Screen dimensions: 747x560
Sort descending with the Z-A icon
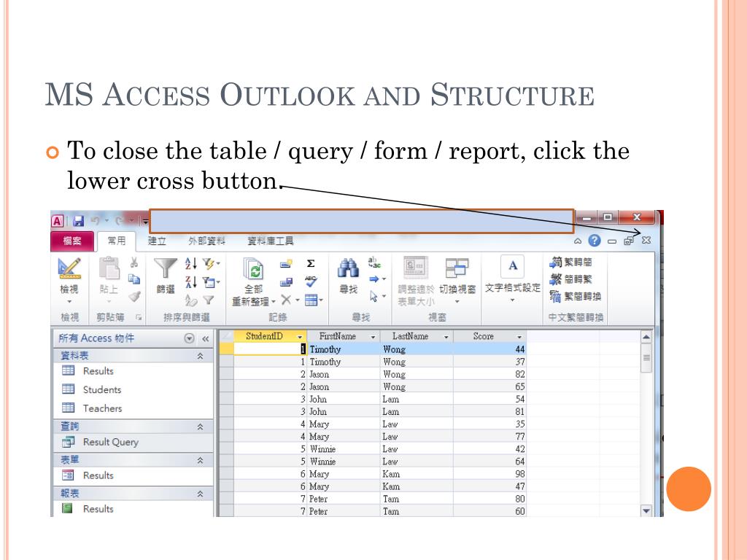tap(190, 282)
